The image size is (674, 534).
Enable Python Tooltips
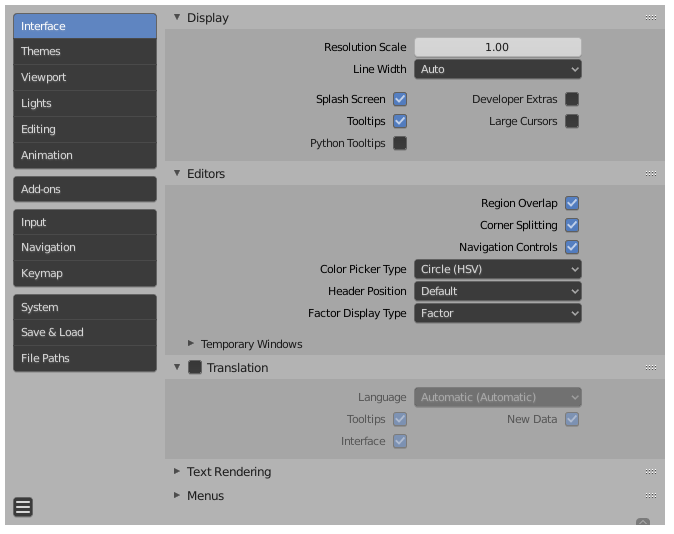tap(400, 143)
